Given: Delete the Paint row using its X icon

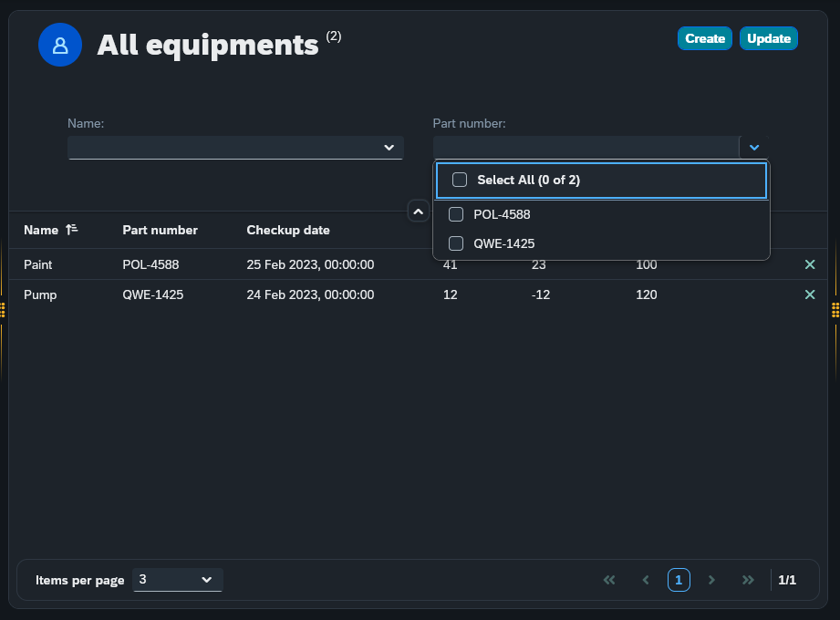Looking at the screenshot, I should point(809,264).
